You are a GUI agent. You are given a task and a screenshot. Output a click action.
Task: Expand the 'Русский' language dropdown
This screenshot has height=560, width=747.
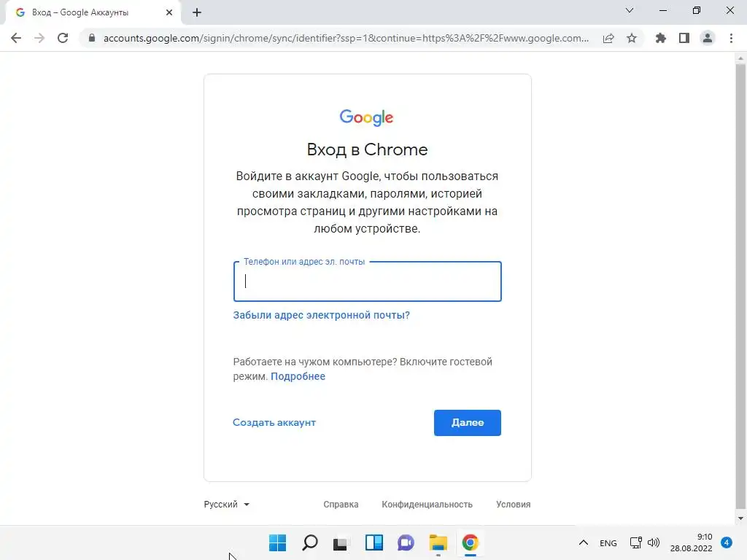(x=227, y=505)
